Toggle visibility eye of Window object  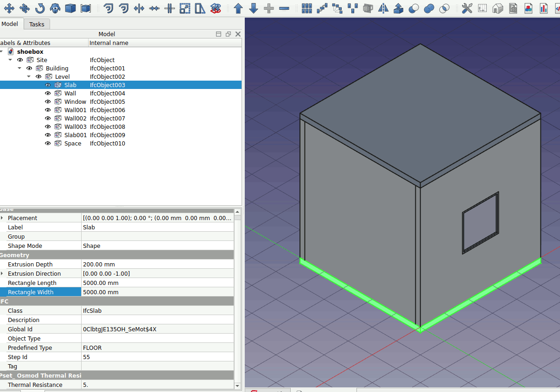[48, 102]
